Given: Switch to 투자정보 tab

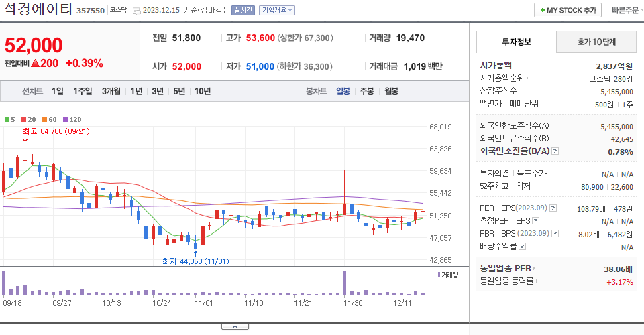Looking at the screenshot, I should point(517,42).
